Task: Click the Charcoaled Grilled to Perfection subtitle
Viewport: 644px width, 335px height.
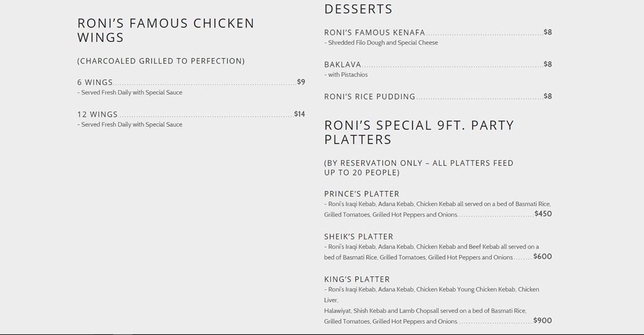Action: pos(161,61)
